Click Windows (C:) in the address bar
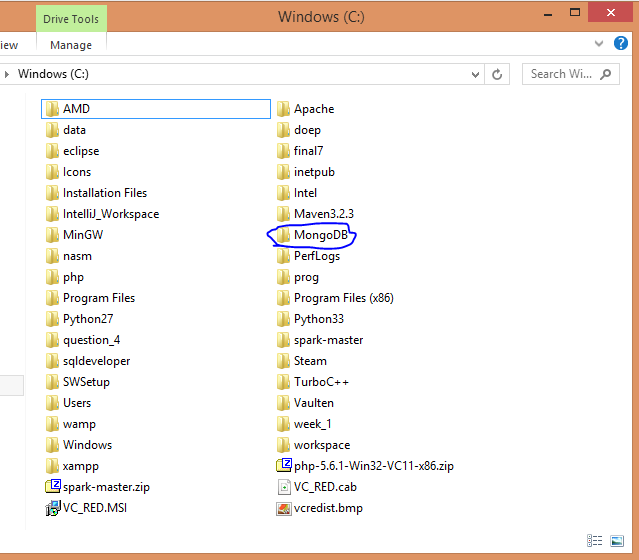 53,74
